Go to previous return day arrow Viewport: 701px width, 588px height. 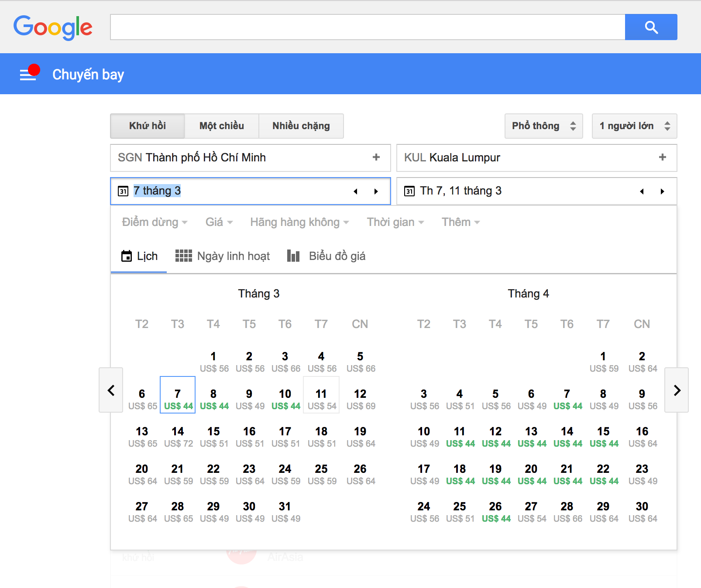pos(642,191)
